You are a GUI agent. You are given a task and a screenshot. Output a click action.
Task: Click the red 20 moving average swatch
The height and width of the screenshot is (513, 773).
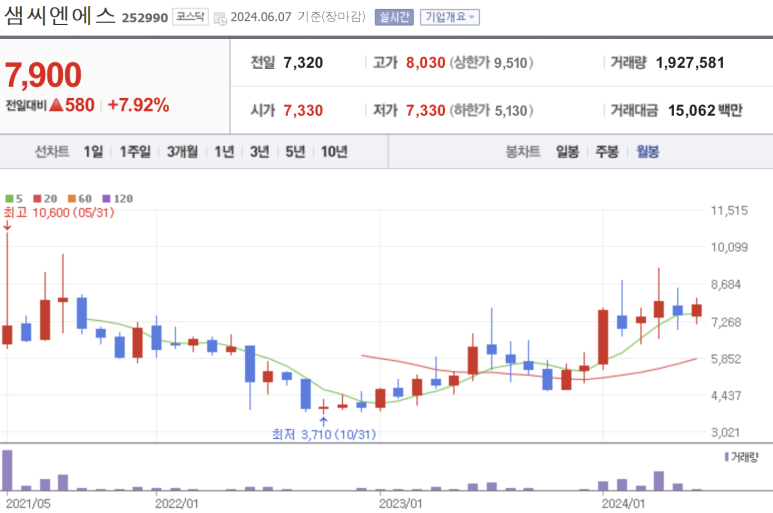37,199
